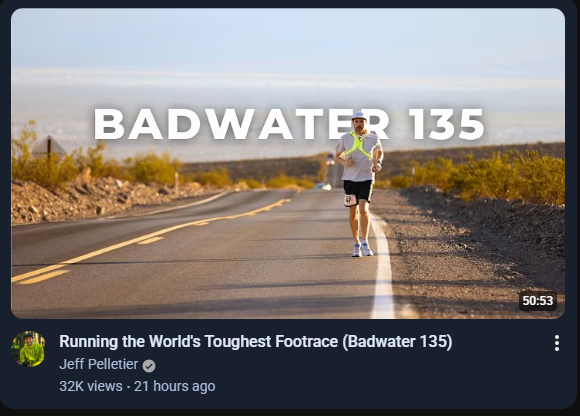Image resolution: width=580 pixels, height=416 pixels.
Task: Click the distant car headlights behind the runner
Action: pos(330,162)
